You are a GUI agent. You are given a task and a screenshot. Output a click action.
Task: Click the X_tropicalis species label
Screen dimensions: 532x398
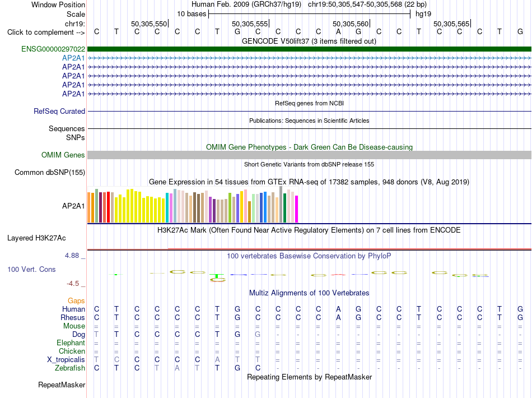point(66,360)
